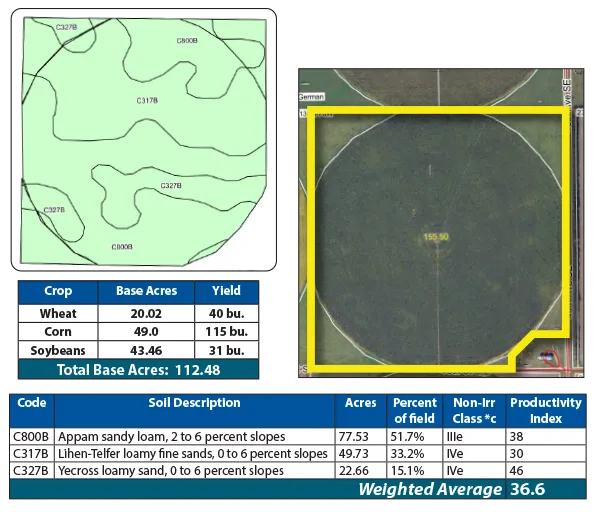Click the Total Base Acres summary bar

click(x=138, y=369)
